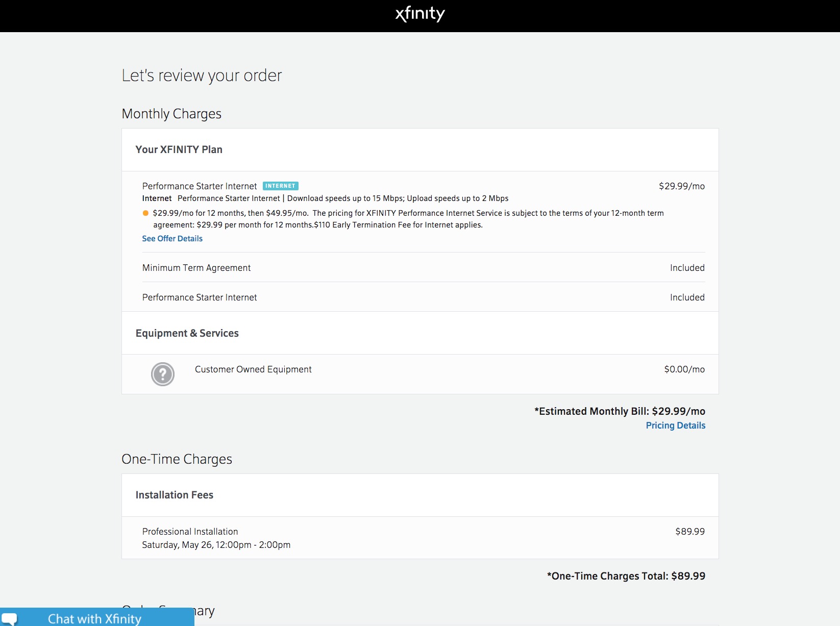840x626 pixels.
Task: Open the Pricing Details link
Action: pyautogui.click(x=675, y=425)
